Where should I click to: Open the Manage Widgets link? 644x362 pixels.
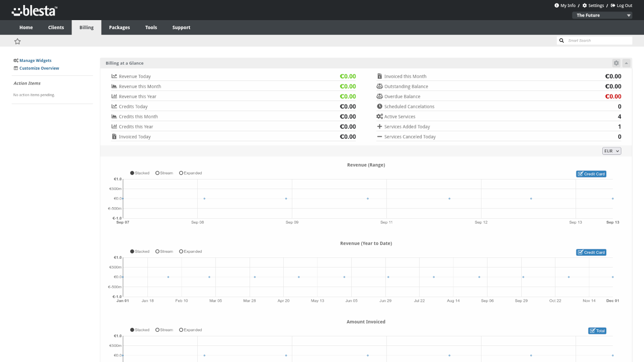35,61
